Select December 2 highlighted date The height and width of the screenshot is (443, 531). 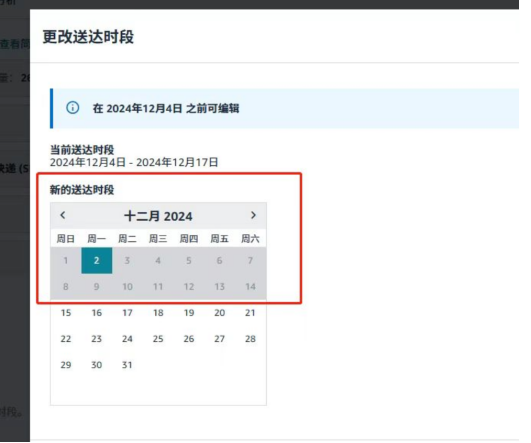[97, 260]
